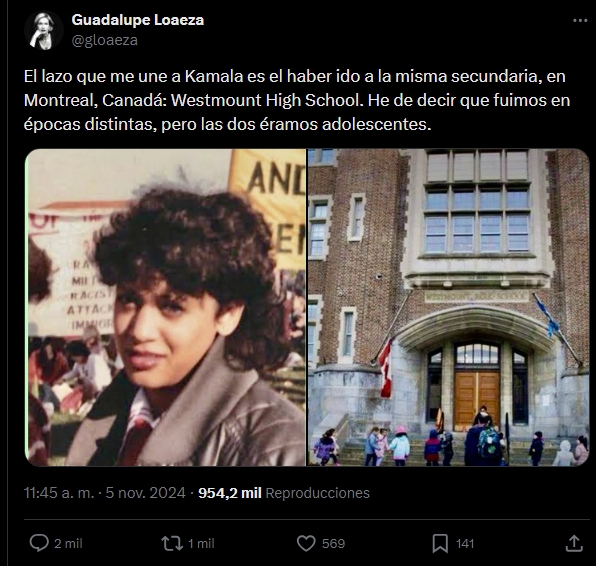Open the Guadalupe Loaeza display name link

pos(138,20)
